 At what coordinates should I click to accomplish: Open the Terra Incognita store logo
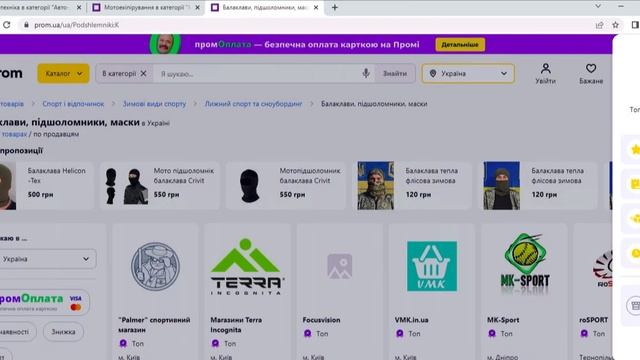pos(247,267)
